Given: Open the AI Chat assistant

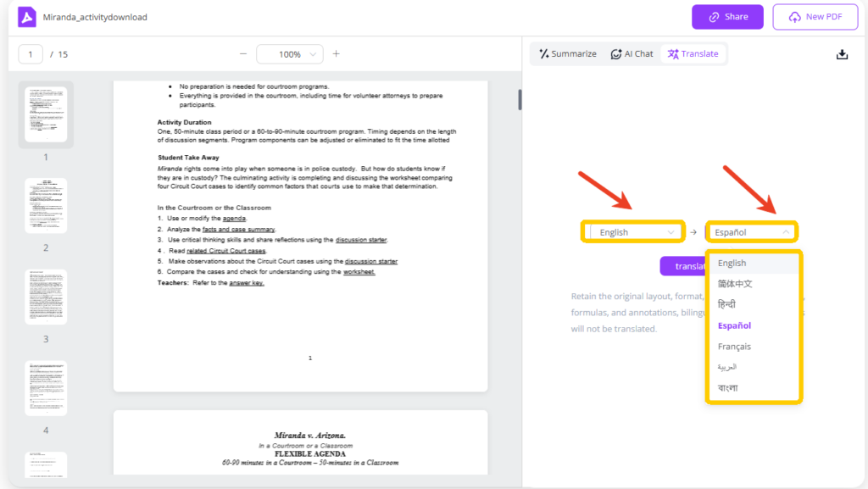Looking at the screenshot, I should click(x=632, y=53).
